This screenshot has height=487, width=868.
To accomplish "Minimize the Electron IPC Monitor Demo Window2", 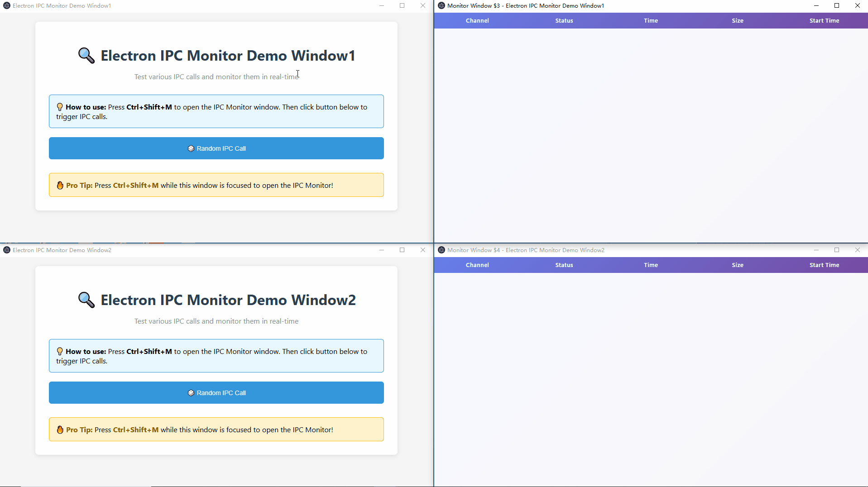I will click(382, 250).
